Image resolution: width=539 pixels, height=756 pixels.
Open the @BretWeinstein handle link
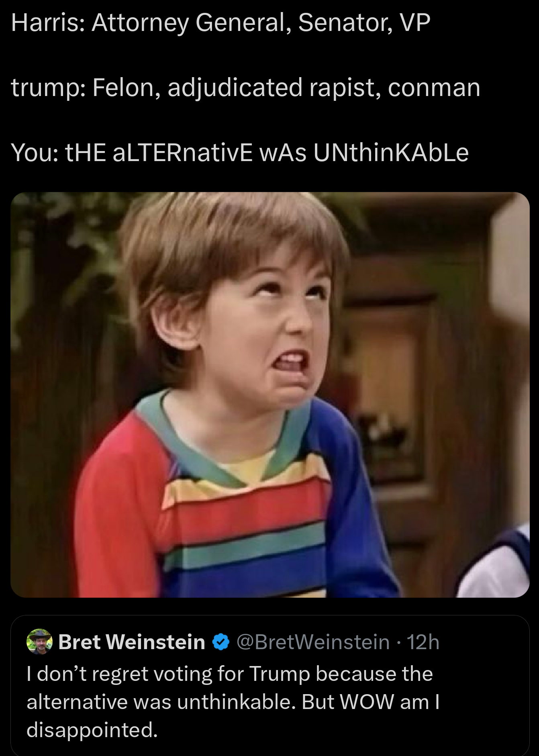point(313,642)
